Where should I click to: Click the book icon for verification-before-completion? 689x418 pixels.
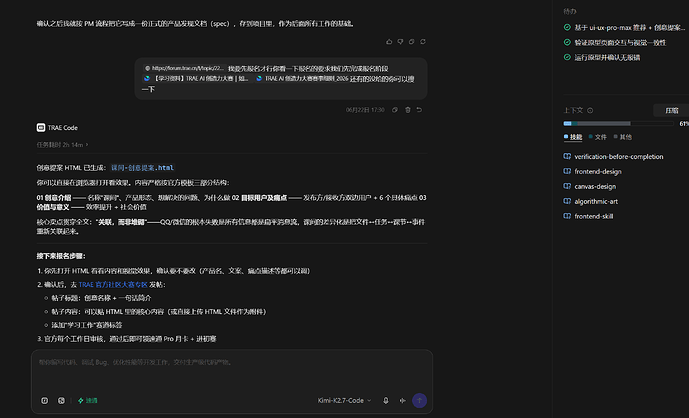pyautogui.click(x=567, y=156)
